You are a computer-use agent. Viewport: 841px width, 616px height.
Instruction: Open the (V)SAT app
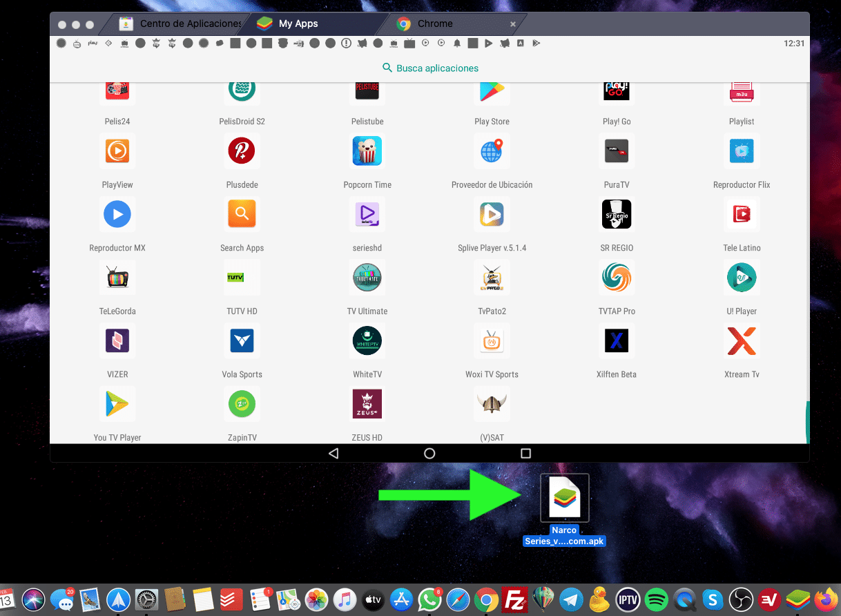pyautogui.click(x=492, y=404)
